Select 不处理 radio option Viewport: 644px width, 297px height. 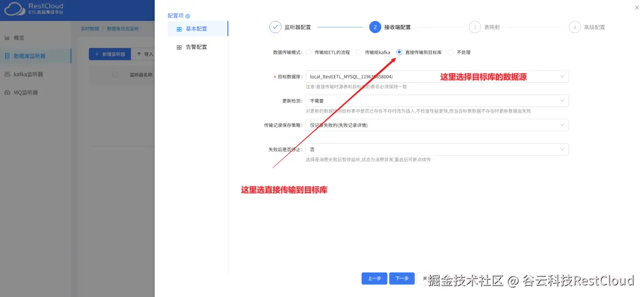pos(451,52)
